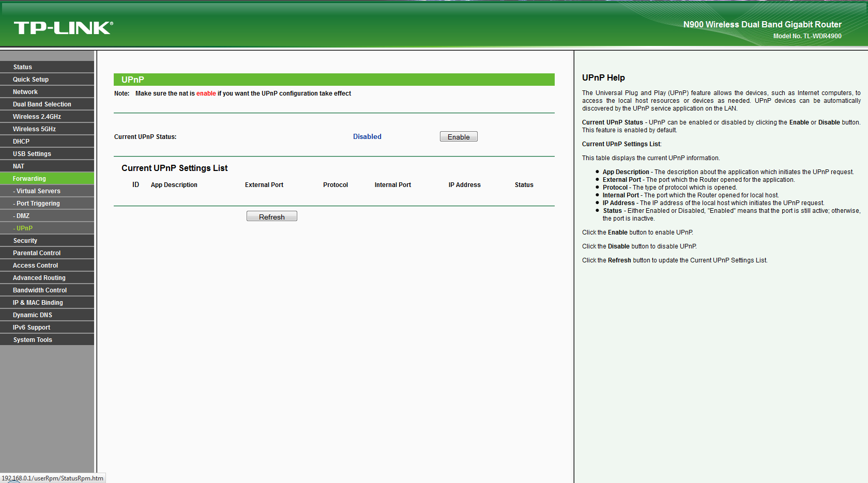The image size is (868, 483).
Task: Open the Security menu
Action: tap(47, 241)
